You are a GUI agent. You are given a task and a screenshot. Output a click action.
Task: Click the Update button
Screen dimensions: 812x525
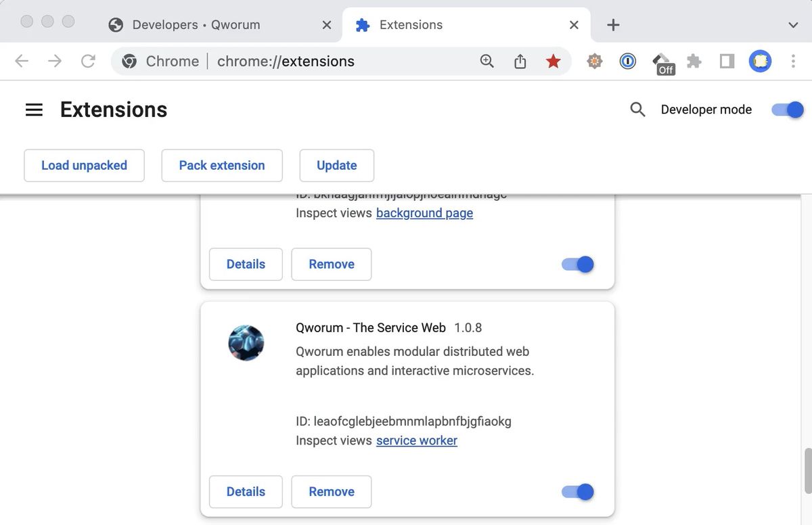337,166
